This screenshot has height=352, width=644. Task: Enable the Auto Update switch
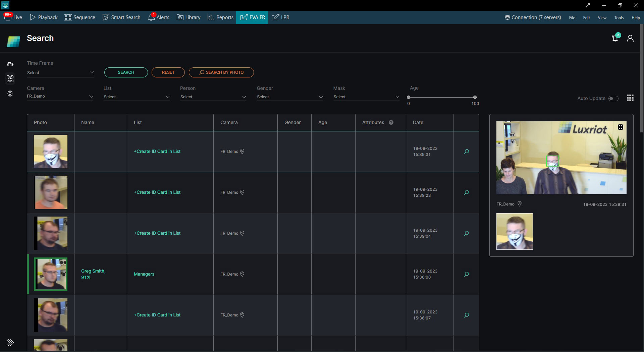pos(613,98)
